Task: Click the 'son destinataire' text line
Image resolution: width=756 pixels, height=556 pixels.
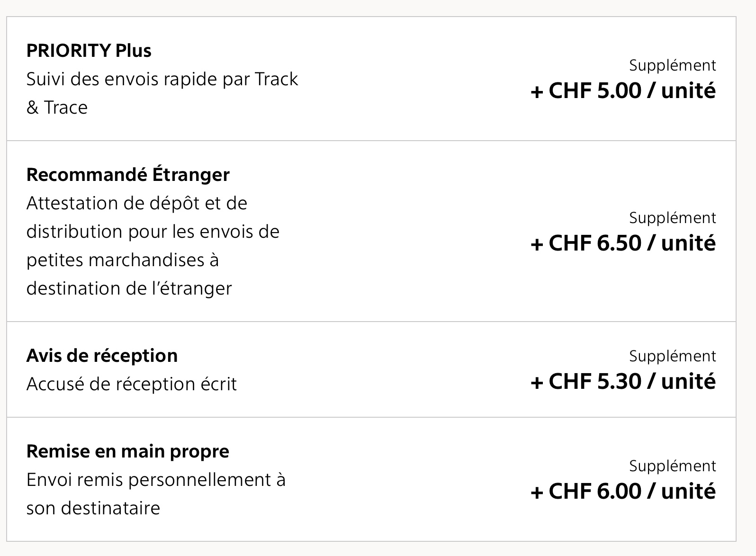Action: coord(93,508)
